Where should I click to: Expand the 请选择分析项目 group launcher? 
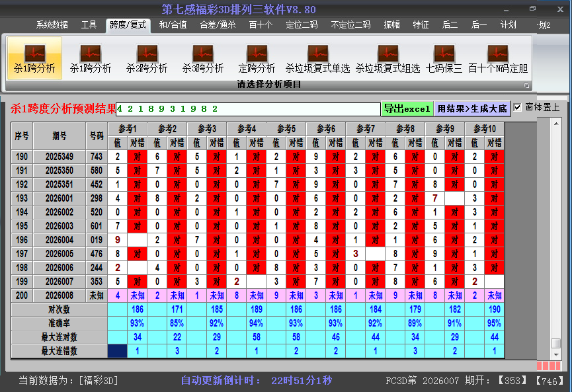(526, 85)
